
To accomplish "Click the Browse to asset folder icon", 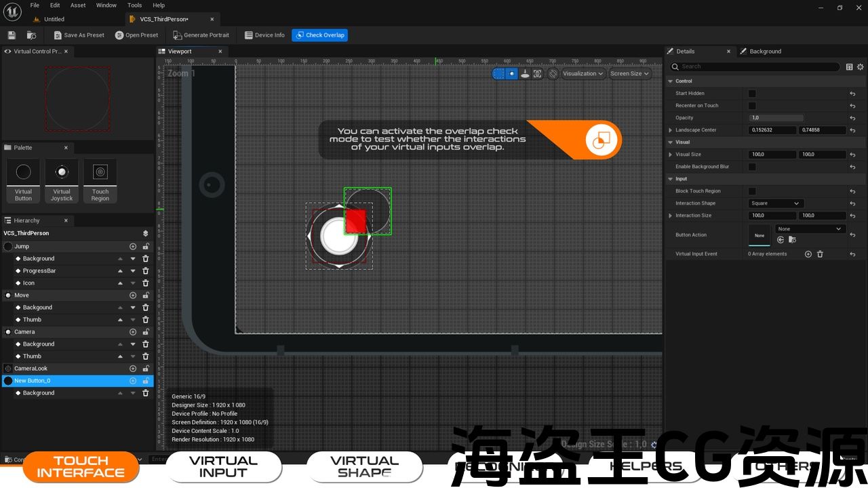I will (31, 35).
